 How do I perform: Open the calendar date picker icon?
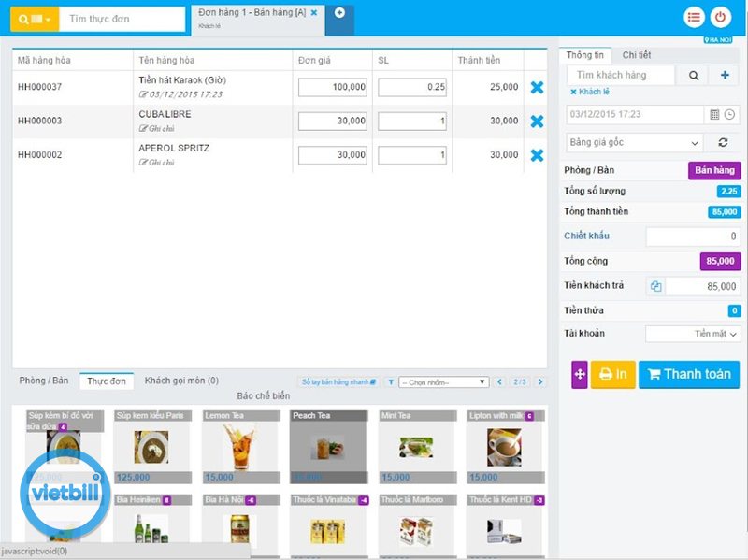tap(714, 114)
